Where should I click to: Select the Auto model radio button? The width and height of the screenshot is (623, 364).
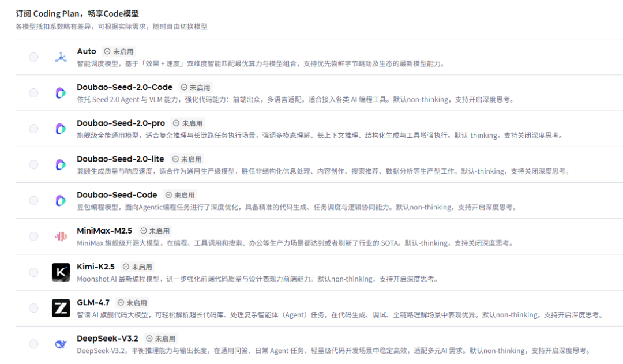34,57
